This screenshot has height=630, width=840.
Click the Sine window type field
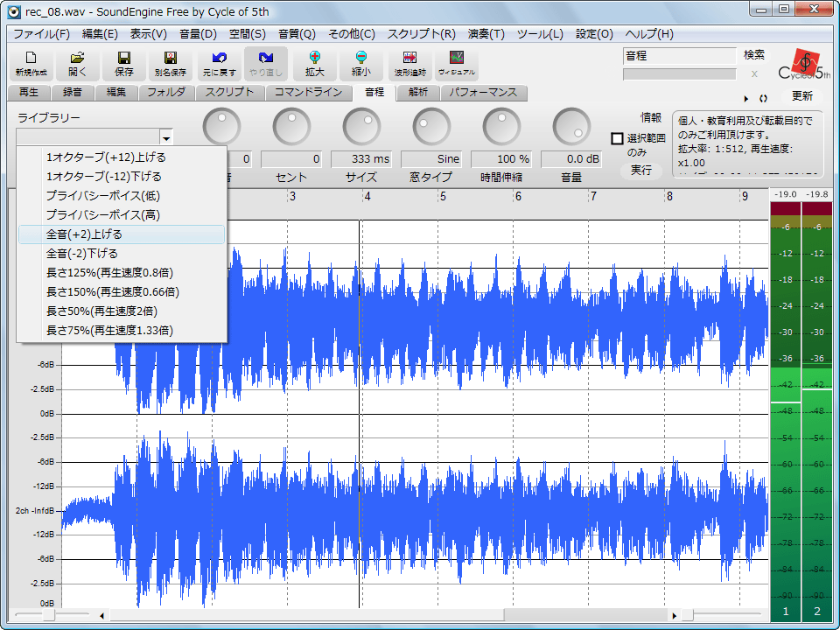coord(431,159)
